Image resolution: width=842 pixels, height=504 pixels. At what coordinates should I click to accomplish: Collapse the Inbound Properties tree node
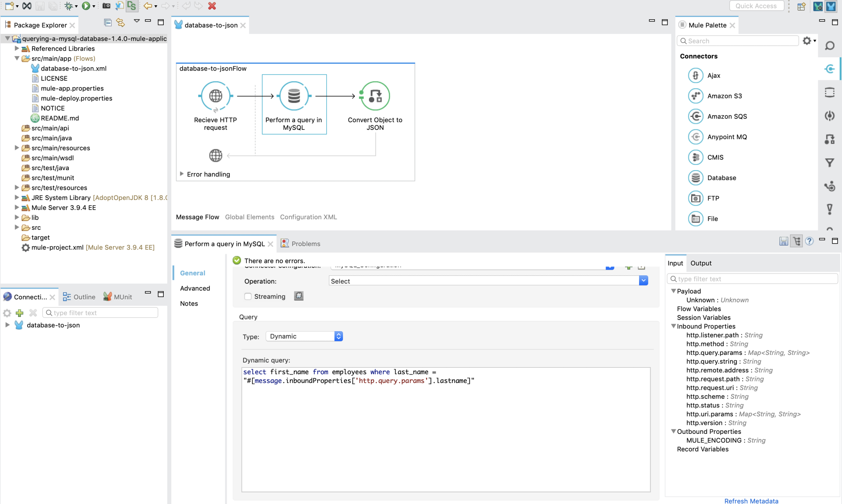(x=673, y=326)
